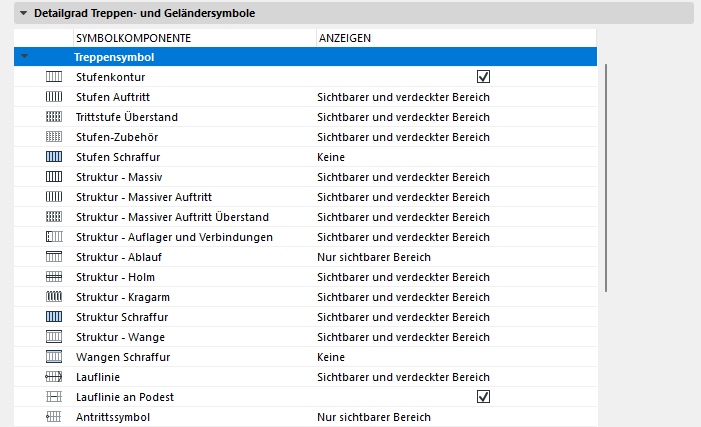Select the Struktur - Wange row label
This screenshot has width=701, height=427.
[121, 337]
